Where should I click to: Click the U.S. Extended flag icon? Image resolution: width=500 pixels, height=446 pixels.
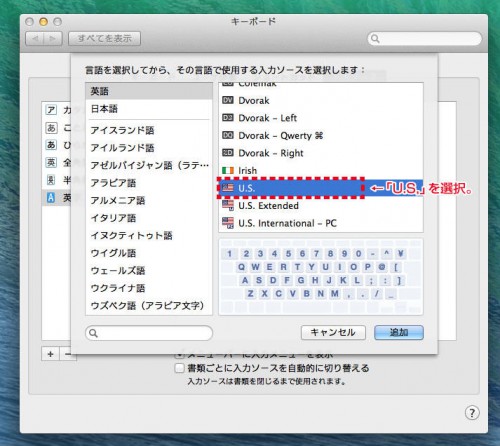228,205
